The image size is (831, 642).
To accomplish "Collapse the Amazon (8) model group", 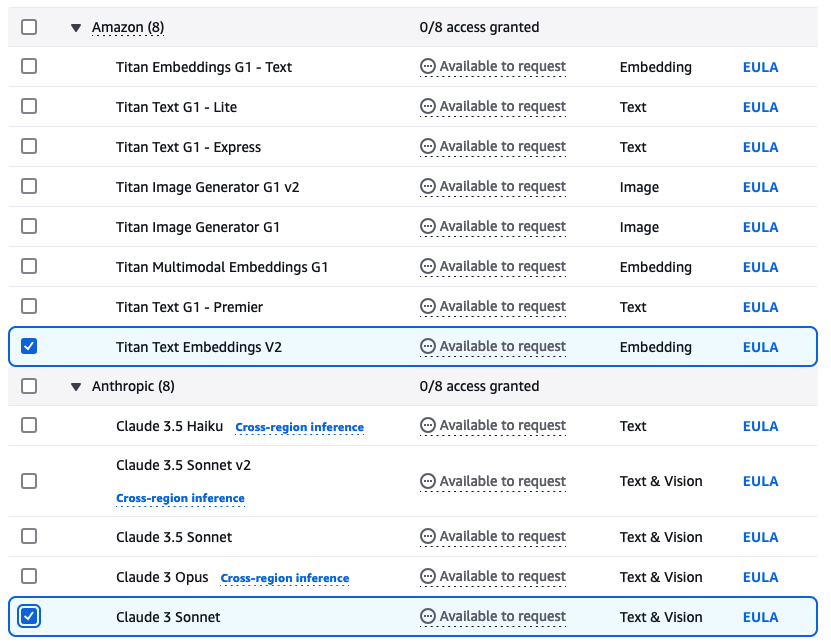I will tap(76, 28).
